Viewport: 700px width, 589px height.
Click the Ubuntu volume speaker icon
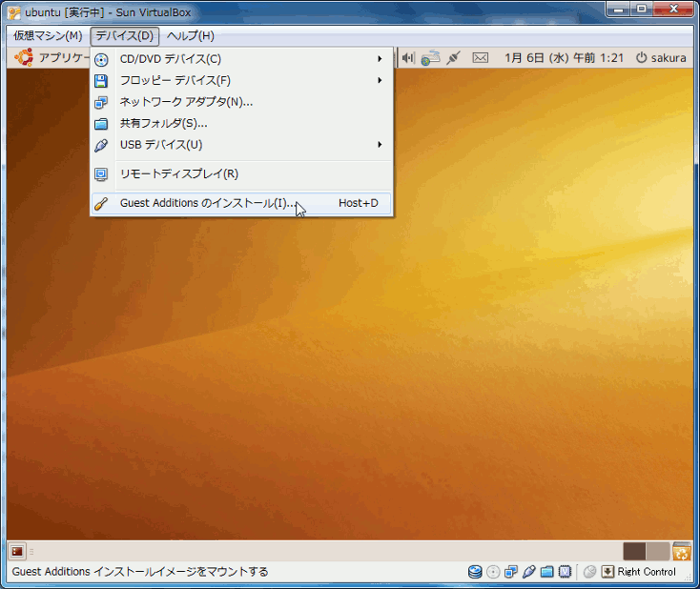[408, 58]
